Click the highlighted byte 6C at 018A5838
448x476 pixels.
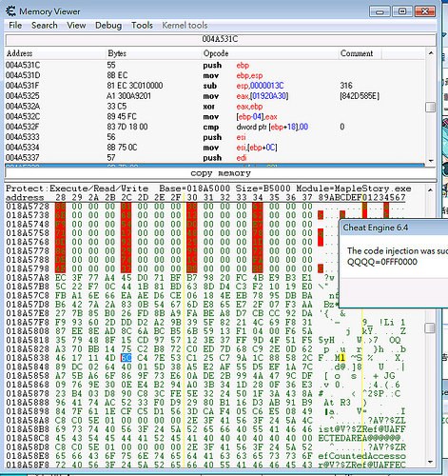[x=127, y=358]
